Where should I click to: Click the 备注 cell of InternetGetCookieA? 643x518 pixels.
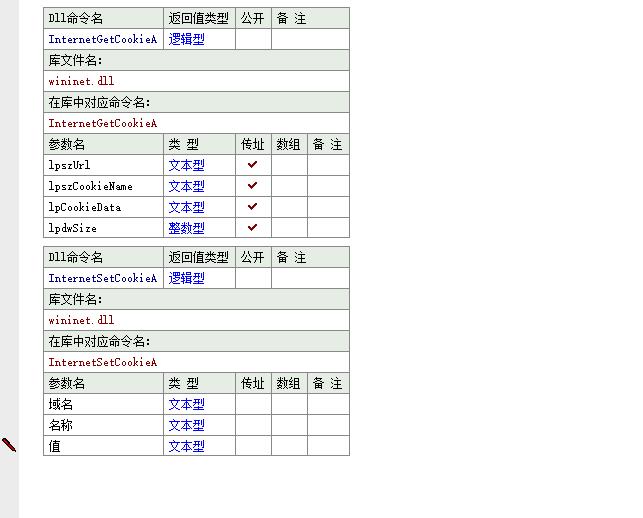click(x=310, y=39)
